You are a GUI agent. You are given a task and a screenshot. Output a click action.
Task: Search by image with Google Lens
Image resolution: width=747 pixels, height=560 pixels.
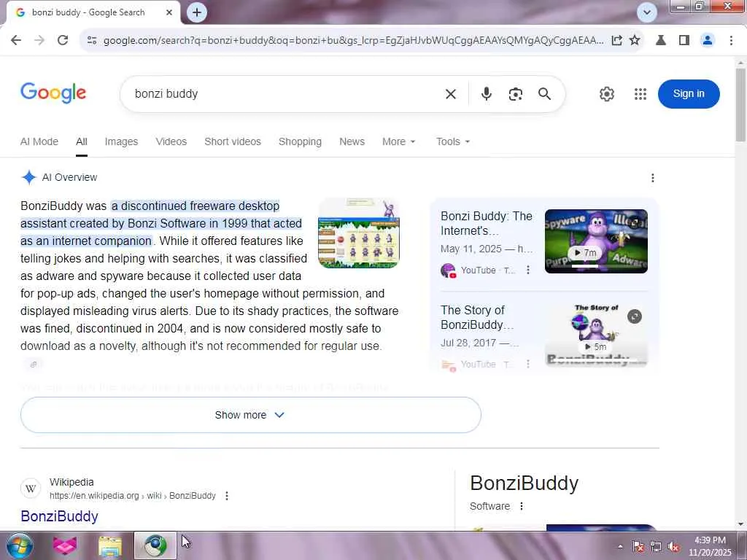(x=515, y=94)
